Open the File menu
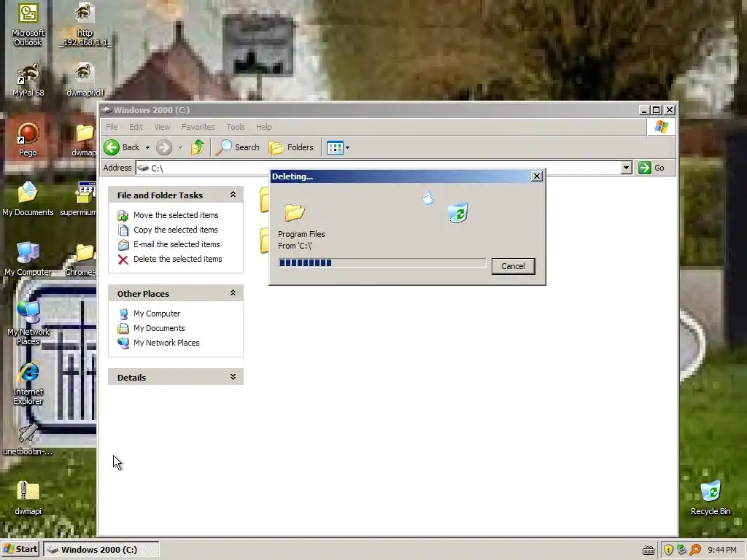This screenshot has height=560, width=747. 112,127
